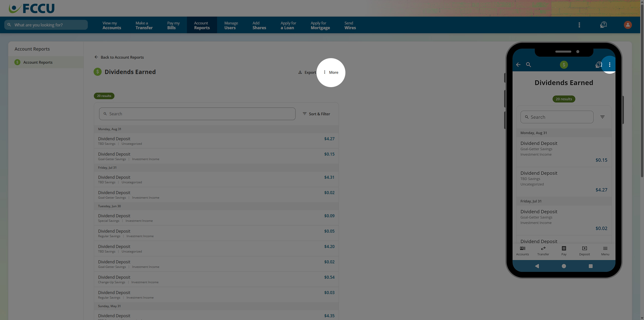This screenshot has height=320, width=644.
Task: Tap Menu in phone bottom bar
Action: [605, 251]
